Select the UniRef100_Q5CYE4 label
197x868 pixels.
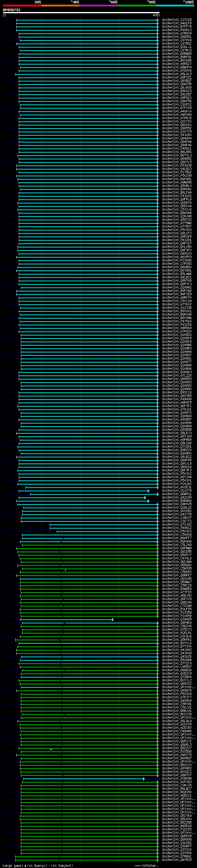click(176, 816)
